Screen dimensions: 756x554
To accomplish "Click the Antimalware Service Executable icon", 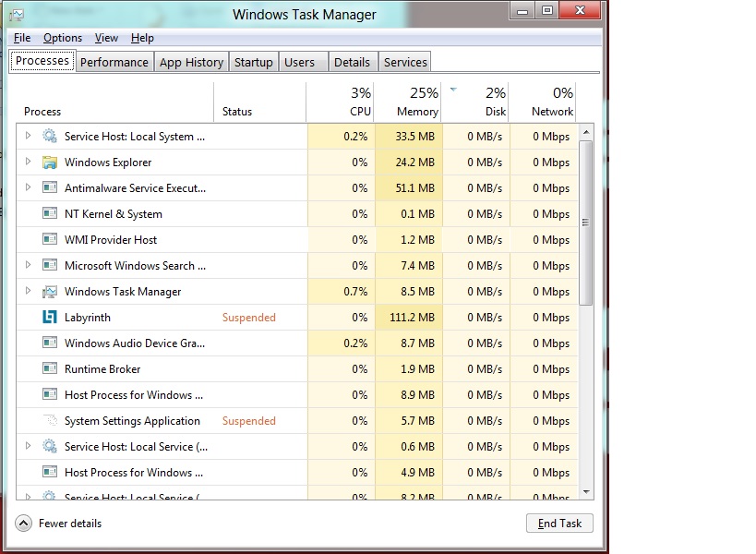I will [50, 188].
